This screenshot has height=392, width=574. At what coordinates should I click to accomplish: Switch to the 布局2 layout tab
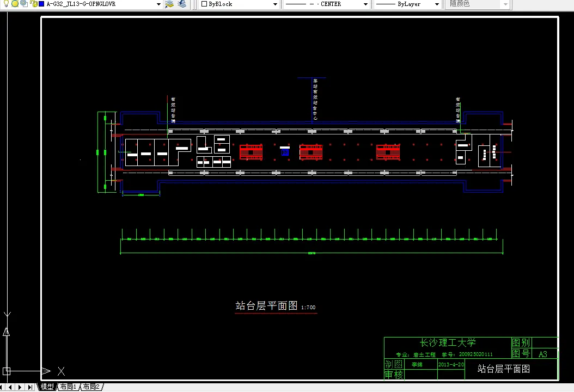click(x=91, y=387)
